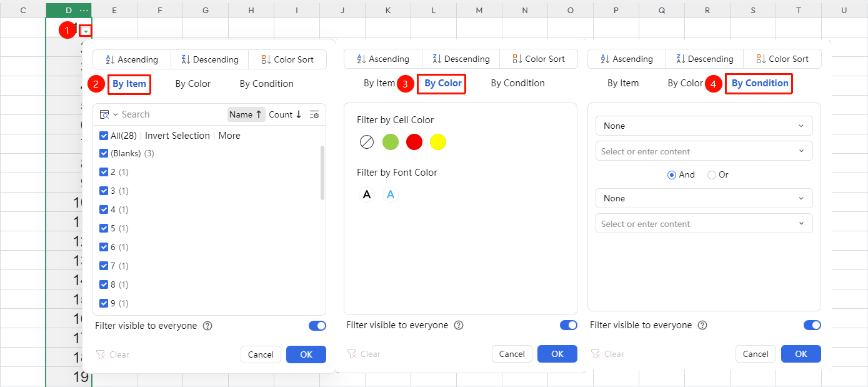Switch to By Condition tab in the By Item panel
The height and width of the screenshot is (387, 868).
point(267,84)
